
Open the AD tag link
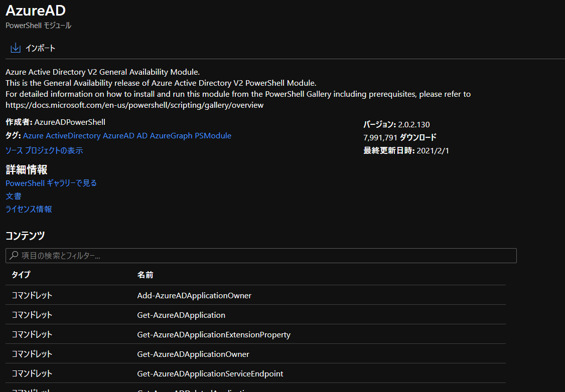click(x=142, y=136)
